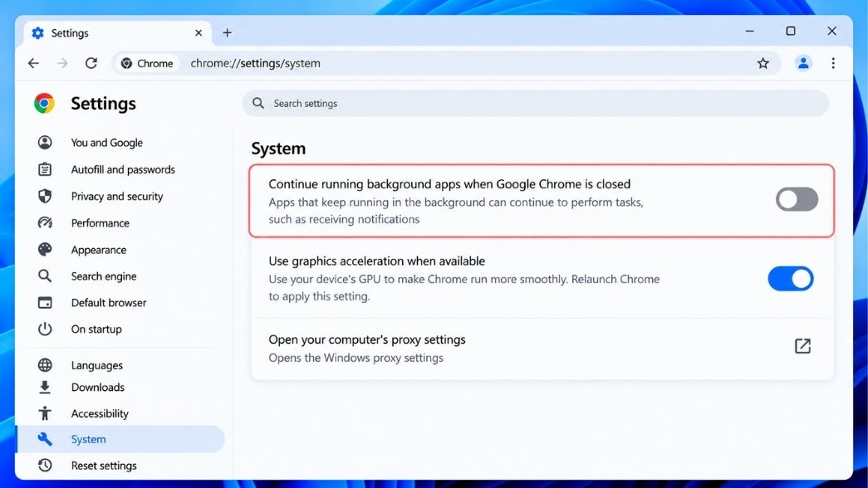Click the Chrome site info chip
Screen dimensions: 868x488
[x=147, y=63]
